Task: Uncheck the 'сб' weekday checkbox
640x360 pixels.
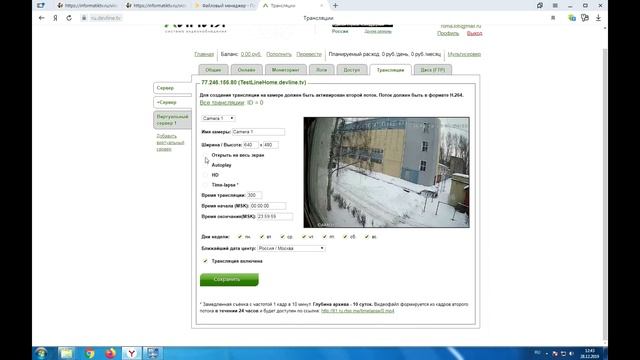Action: pyautogui.click(x=345, y=237)
